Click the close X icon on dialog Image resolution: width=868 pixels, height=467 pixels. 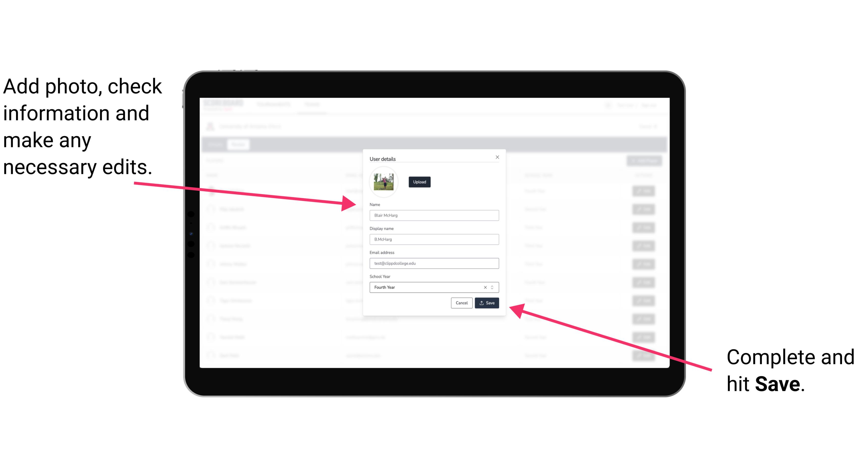(x=498, y=157)
